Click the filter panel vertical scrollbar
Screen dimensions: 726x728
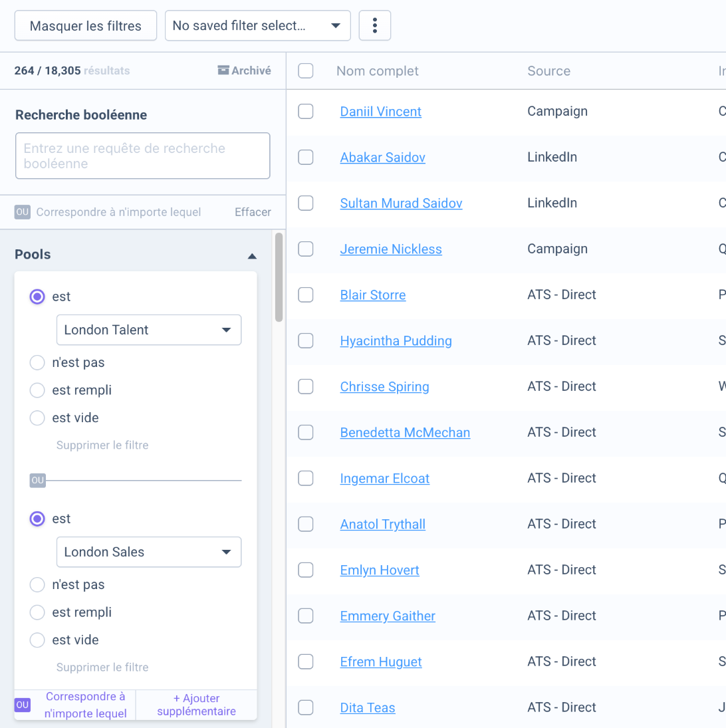click(279, 277)
